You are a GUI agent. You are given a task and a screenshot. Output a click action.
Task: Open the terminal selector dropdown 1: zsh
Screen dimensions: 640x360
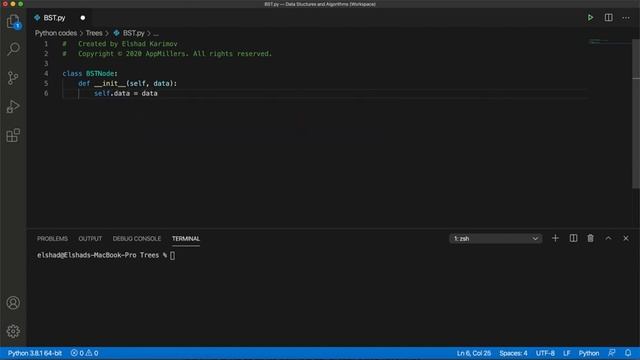point(496,238)
